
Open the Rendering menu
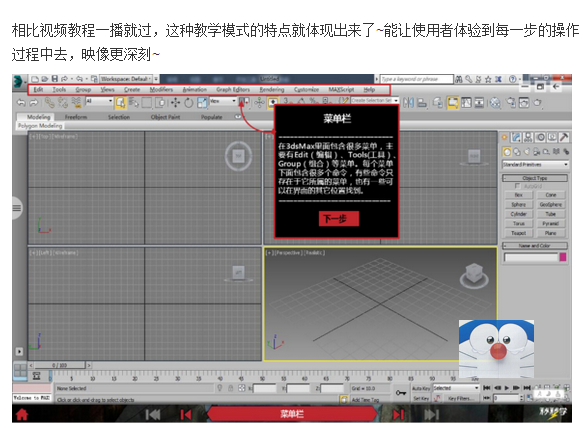tap(272, 89)
